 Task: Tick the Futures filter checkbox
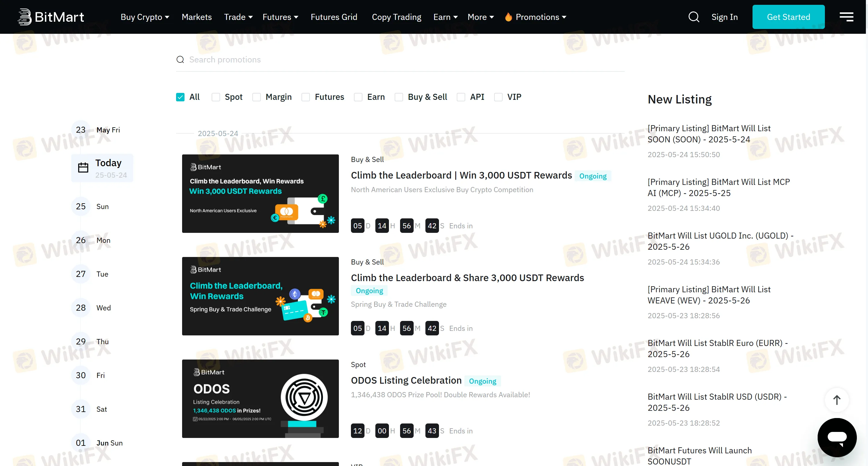point(306,97)
